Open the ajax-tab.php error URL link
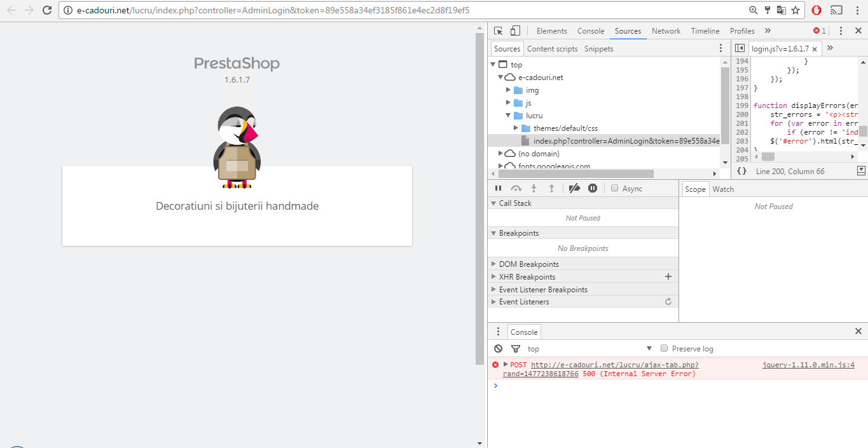The height and width of the screenshot is (448, 868). (x=614, y=365)
